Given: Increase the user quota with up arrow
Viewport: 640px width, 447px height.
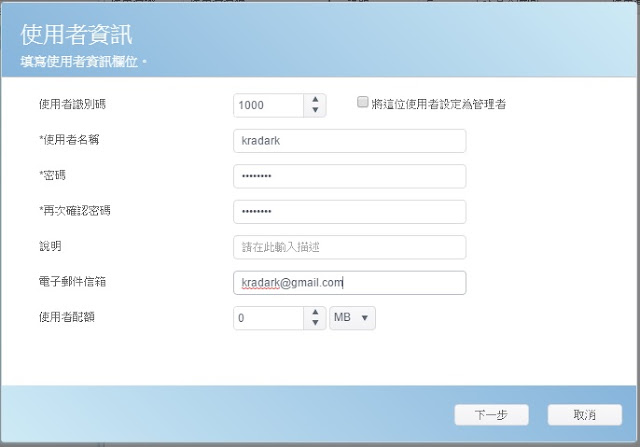Looking at the screenshot, I should point(315,312).
